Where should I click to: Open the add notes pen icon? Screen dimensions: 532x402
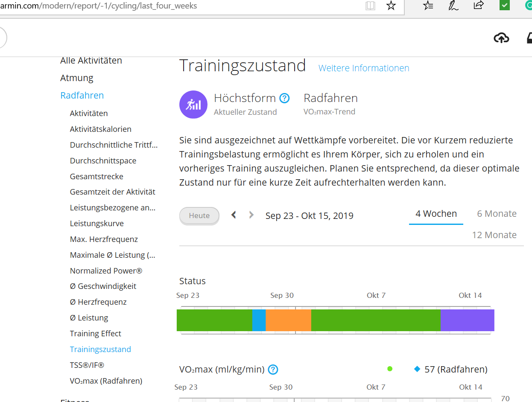(x=453, y=6)
